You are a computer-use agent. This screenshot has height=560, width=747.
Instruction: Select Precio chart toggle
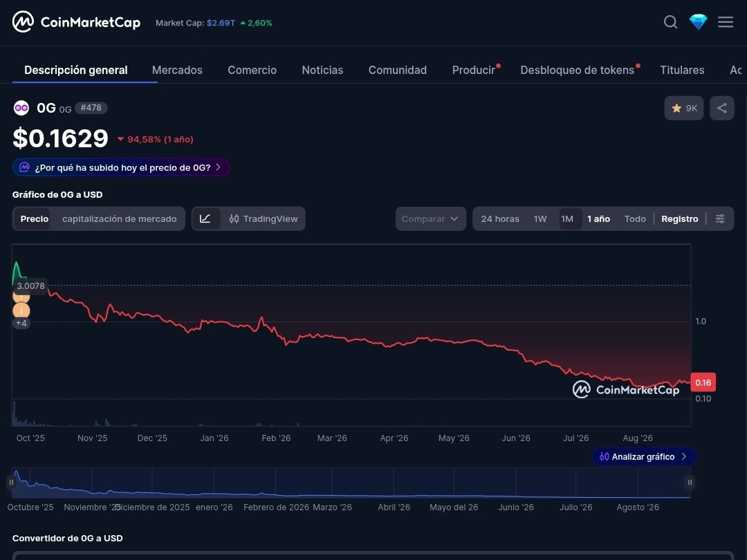pos(35,218)
